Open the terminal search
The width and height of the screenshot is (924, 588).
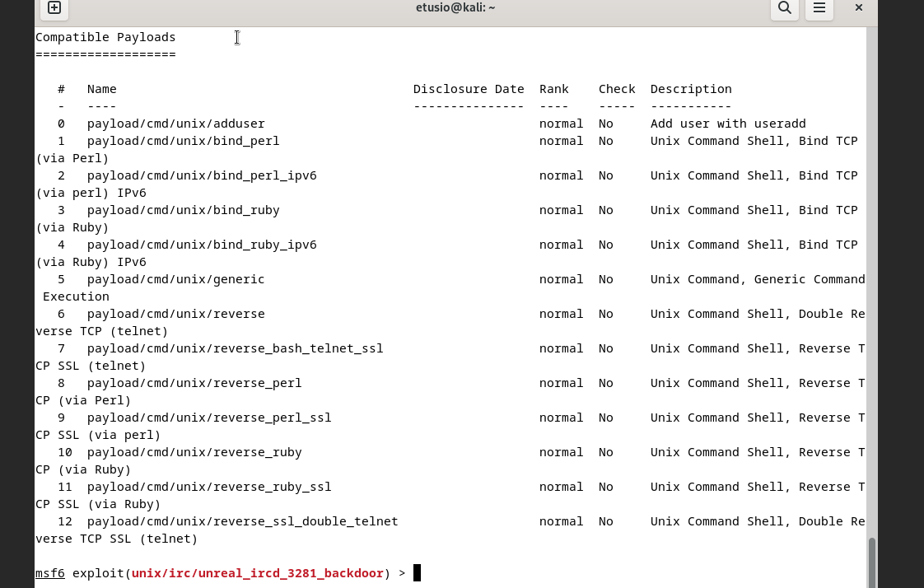coord(784,7)
